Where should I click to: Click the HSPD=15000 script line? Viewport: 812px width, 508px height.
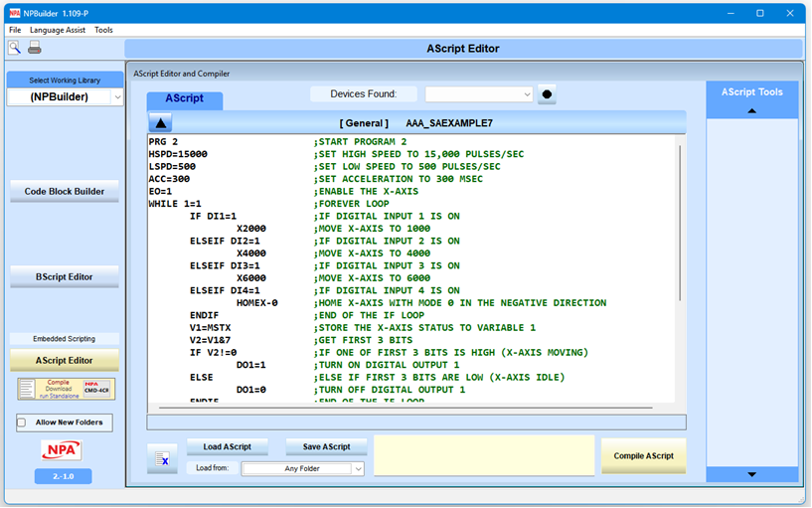point(178,154)
